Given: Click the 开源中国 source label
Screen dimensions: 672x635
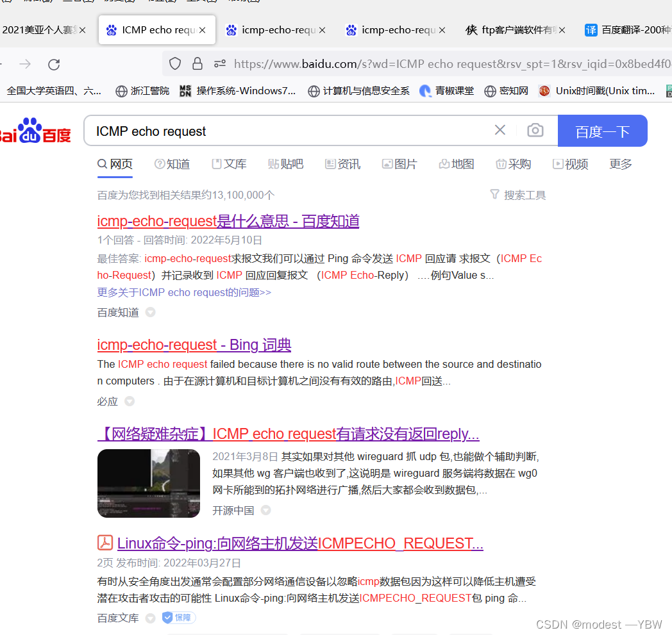Looking at the screenshot, I should point(233,510).
